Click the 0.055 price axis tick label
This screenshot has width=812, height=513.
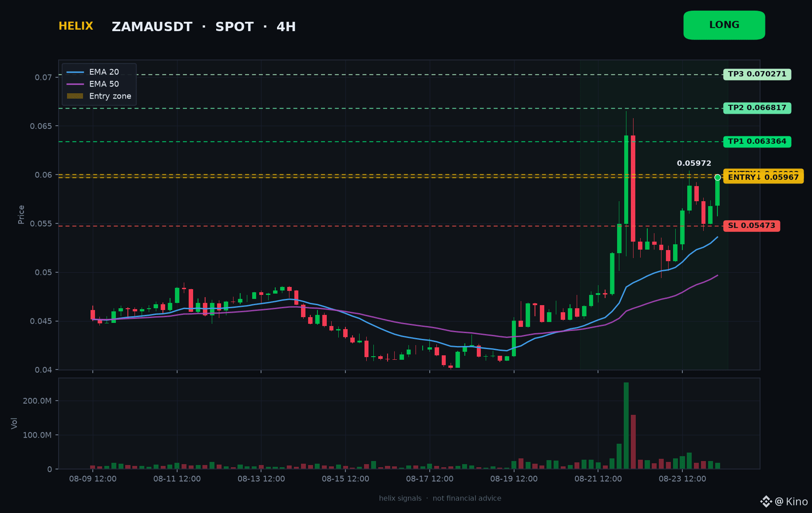[41, 224]
